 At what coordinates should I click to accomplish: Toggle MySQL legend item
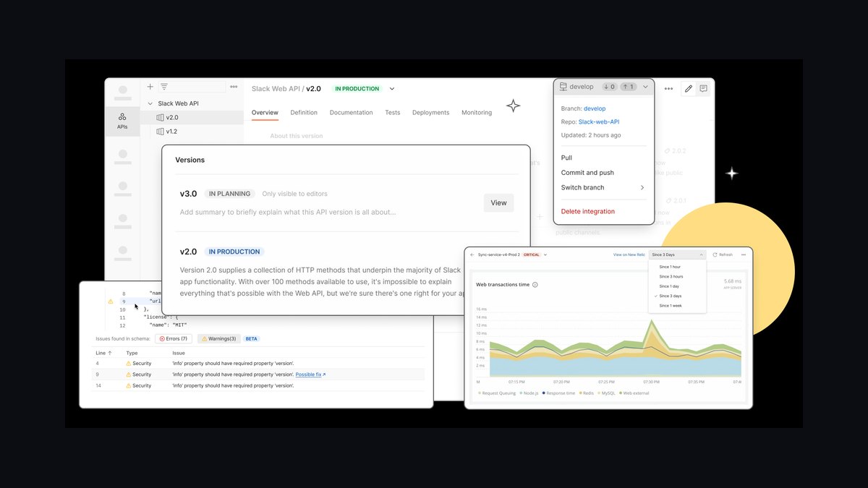pos(606,393)
